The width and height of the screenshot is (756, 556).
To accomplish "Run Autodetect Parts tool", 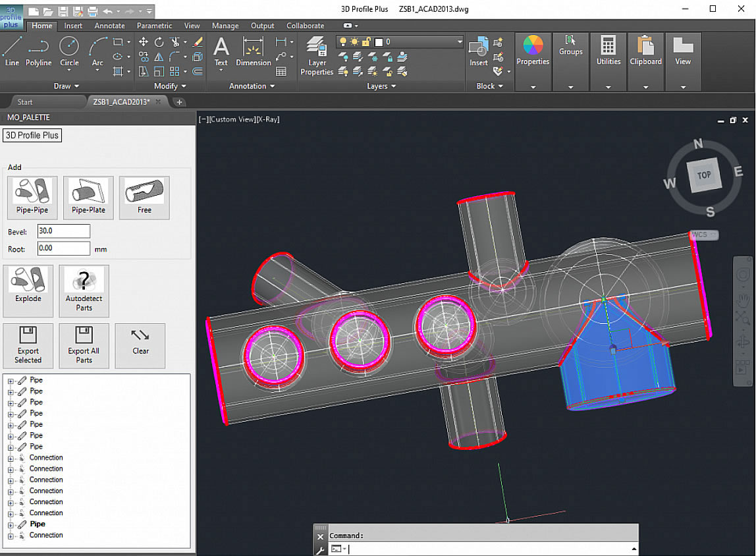I will coord(84,290).
